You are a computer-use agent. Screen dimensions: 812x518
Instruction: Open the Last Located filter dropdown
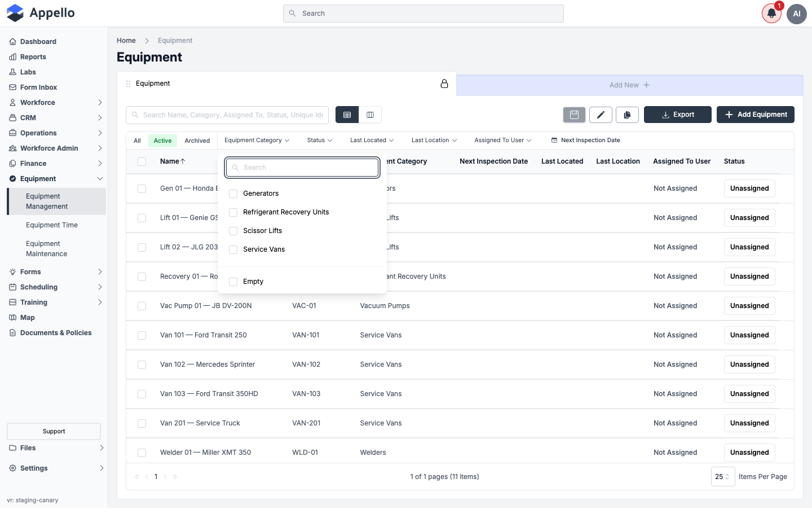pos(372,141)
